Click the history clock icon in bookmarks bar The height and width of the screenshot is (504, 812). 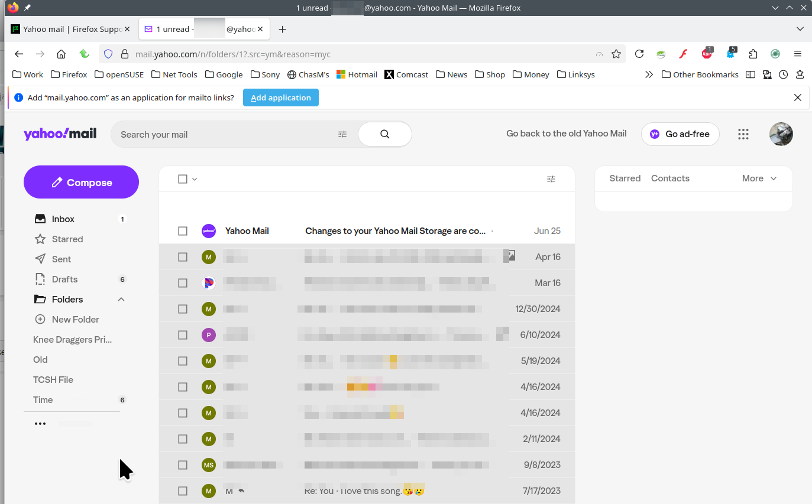coord(784,74)
